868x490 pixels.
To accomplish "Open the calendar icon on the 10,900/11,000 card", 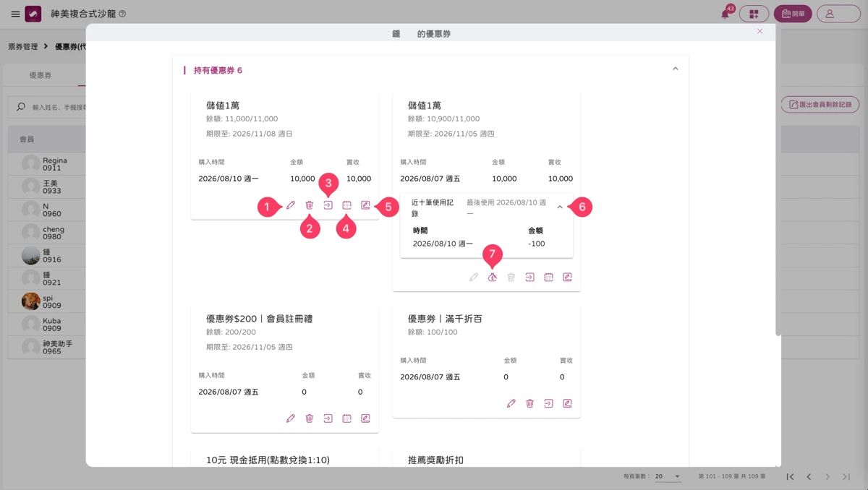I will point(549,277).
